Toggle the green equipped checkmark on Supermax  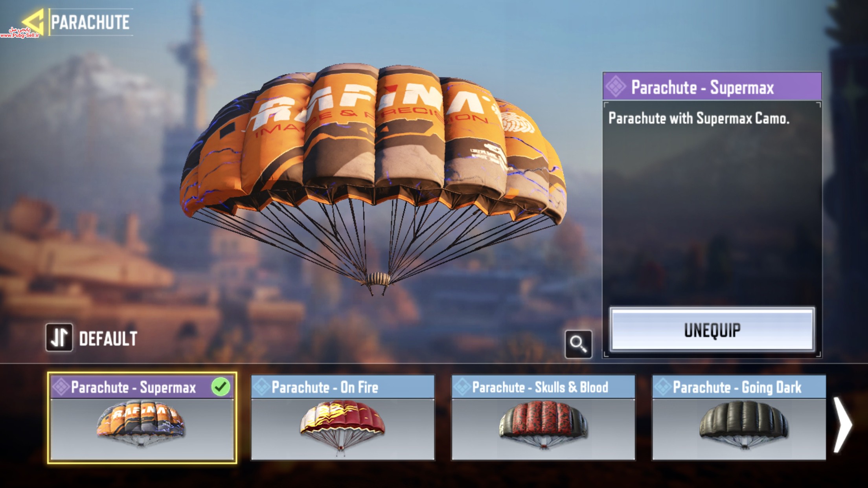tap(221, 387)
